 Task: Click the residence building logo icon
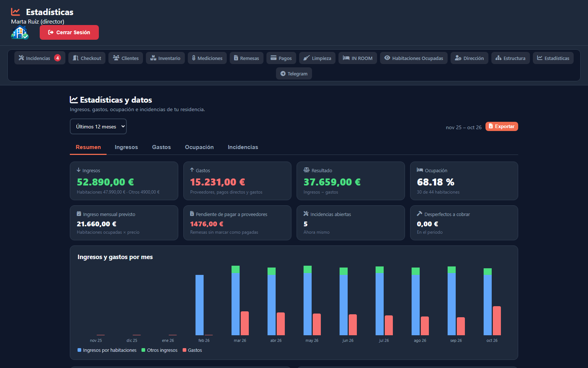pyautogui.click(x=20, y=33)
